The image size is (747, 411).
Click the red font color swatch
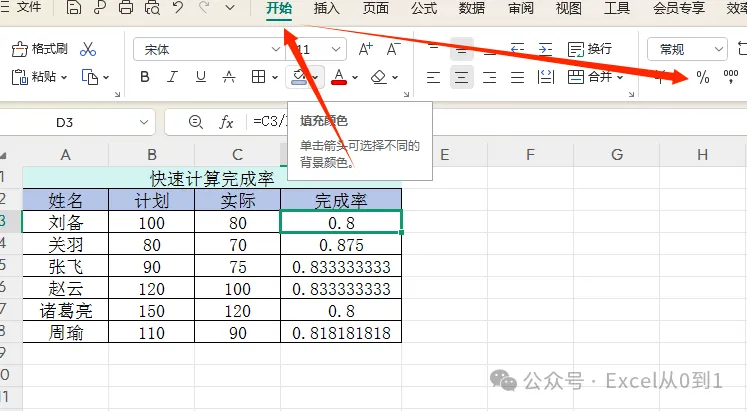pyautogui.click(x=339, y=77)
